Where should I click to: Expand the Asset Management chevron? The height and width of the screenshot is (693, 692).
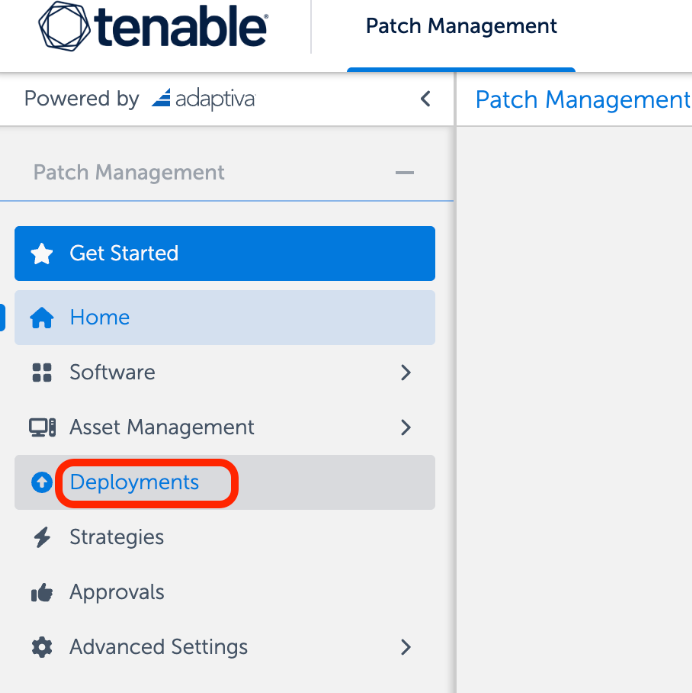click(x=405, y=428)
